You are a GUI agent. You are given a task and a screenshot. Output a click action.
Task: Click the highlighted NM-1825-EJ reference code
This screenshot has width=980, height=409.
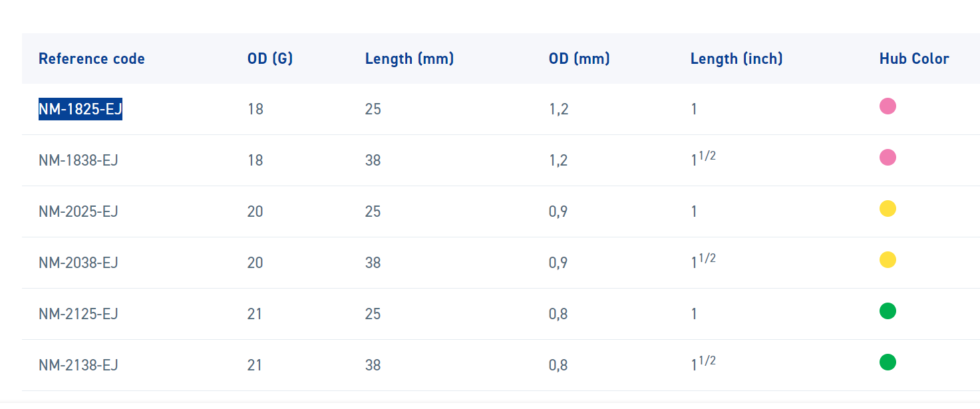(x=81, y=109)
